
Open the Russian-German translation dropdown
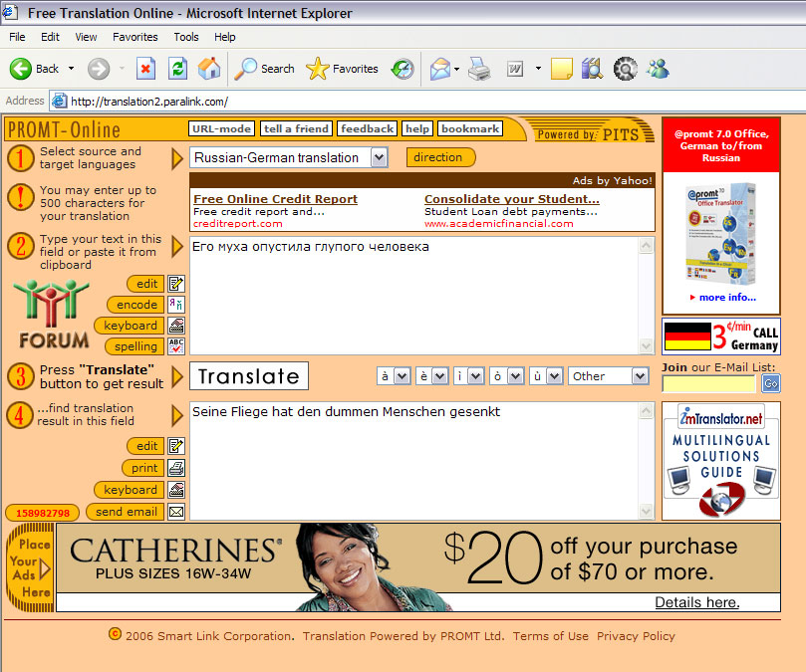pyautogui.click(x=379, y=157)
